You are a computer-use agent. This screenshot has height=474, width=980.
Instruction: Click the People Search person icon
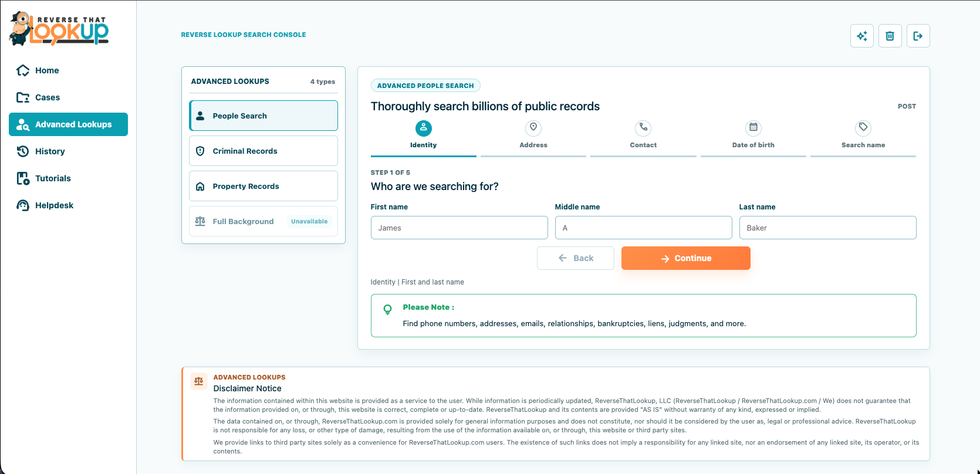tap(200, 116)
